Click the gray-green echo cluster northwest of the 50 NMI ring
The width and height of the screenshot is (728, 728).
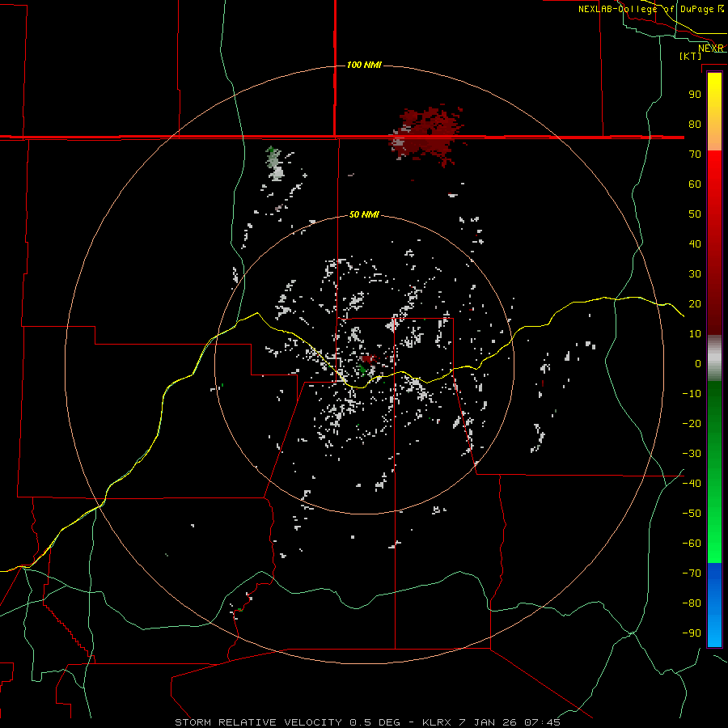(275, 163)
